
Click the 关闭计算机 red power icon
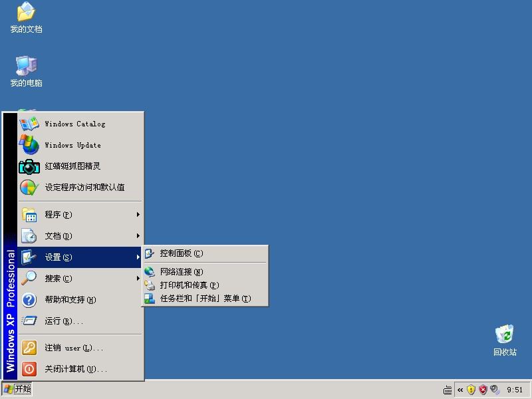29,369
